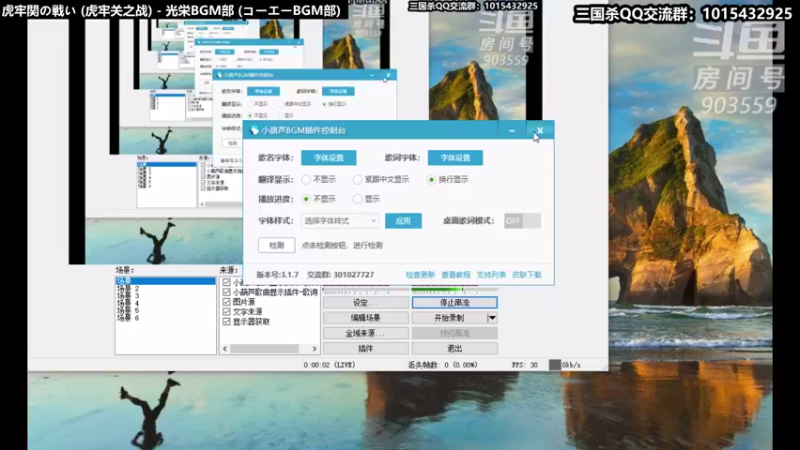Click the sources list horizontal scrollbar thumb
The image size is (800, 450).
pos(264,349)
